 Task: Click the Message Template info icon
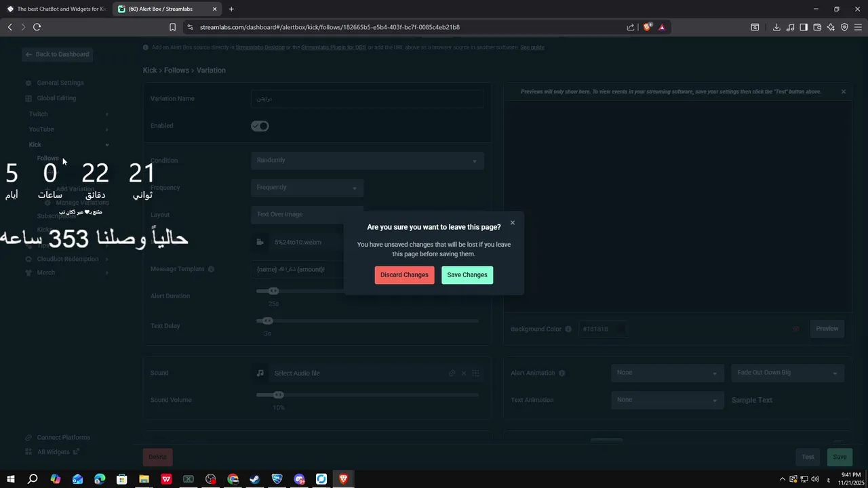coord(211,269)
